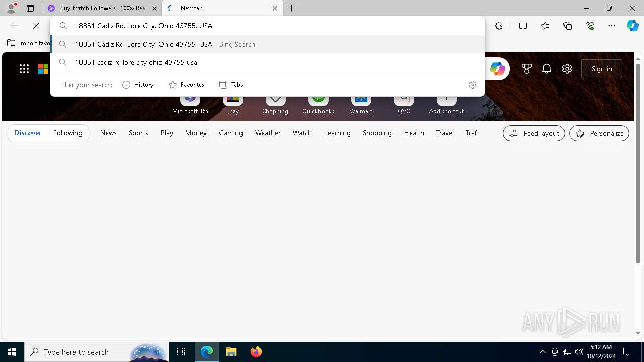The width and height of the screenshot is (644, 362).
Task: Show hidden system tray icons
Action: (x=542, y=352)
